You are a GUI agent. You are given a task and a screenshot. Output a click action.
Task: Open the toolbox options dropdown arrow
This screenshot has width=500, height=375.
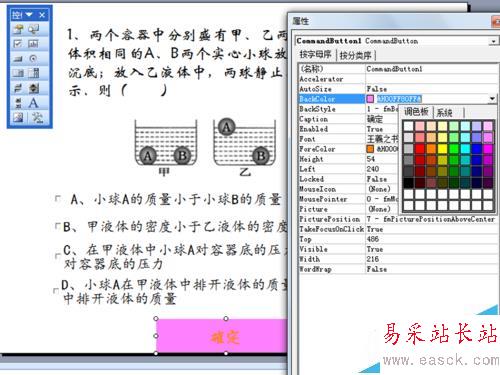[29, 15]
